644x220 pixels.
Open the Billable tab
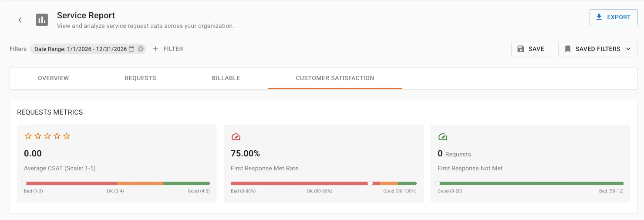click(x=226, y=78)
